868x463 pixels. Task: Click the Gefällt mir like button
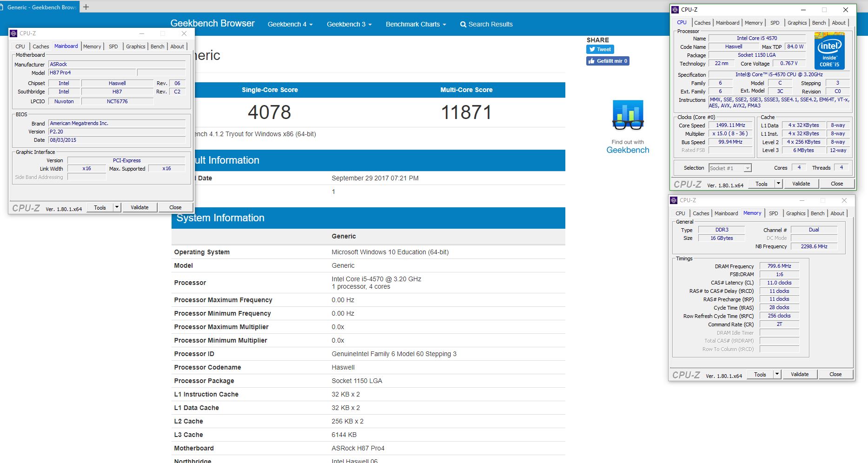608,61
